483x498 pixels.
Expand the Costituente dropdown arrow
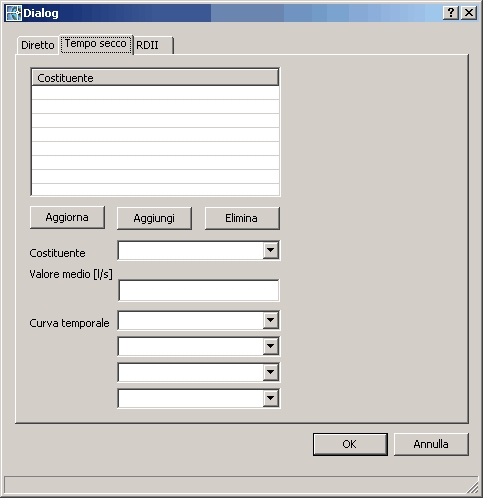coord(271,250)
